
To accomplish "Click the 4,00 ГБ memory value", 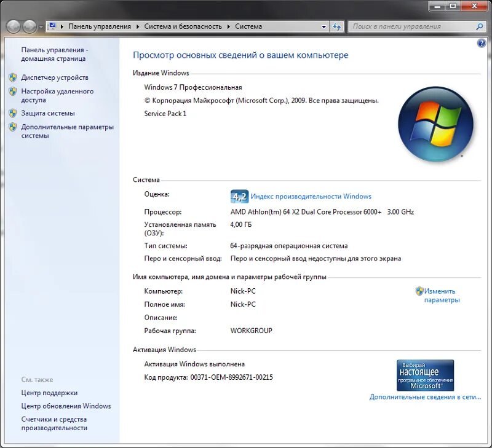I will [x=241, y=224].
